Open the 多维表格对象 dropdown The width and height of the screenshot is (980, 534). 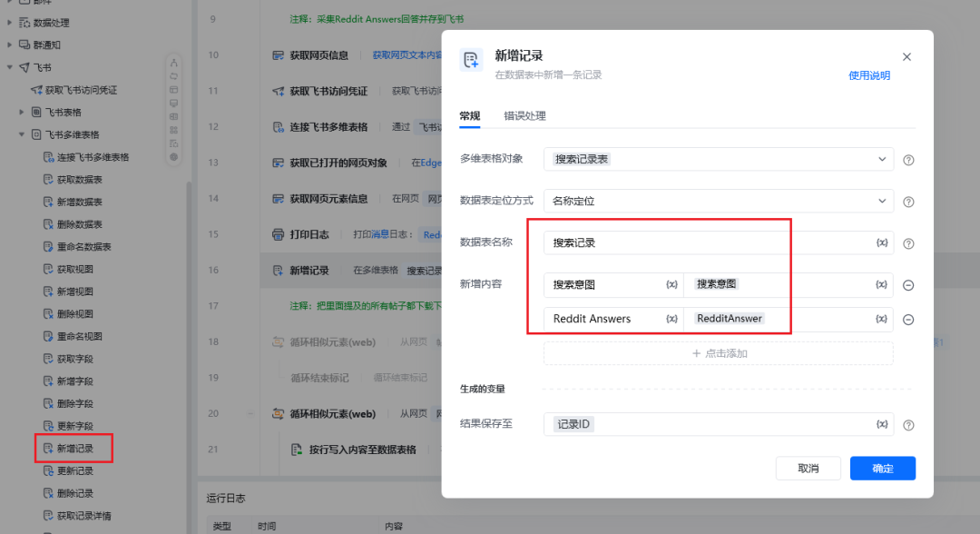point(718,159)
